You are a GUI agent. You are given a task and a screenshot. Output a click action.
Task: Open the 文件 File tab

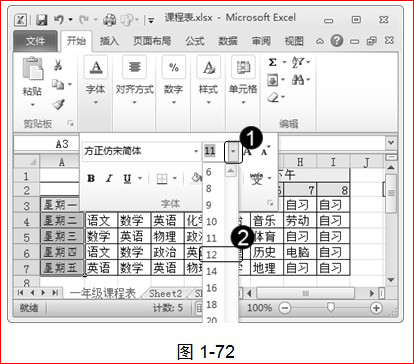tap(35, 41)
